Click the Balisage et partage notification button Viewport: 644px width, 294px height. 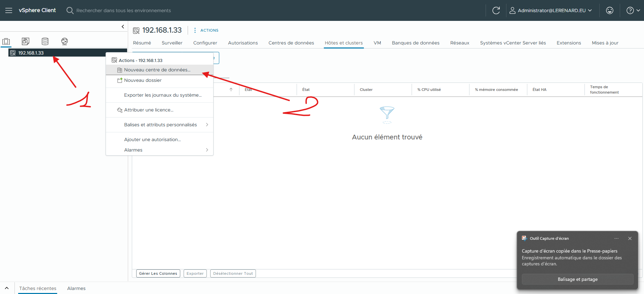click(x=577, y=279)
